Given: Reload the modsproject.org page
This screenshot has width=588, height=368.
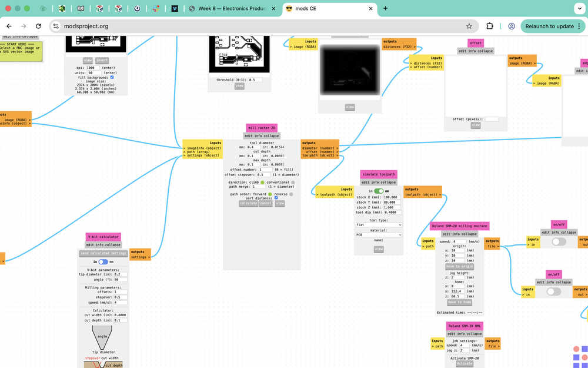Looking at the screenshot, I should 38,26.
